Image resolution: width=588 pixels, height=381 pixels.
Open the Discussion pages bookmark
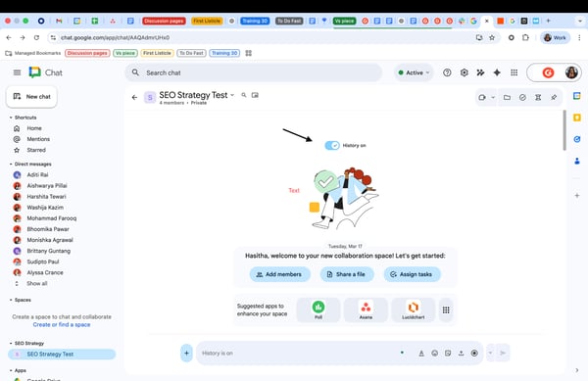(87, 53)
